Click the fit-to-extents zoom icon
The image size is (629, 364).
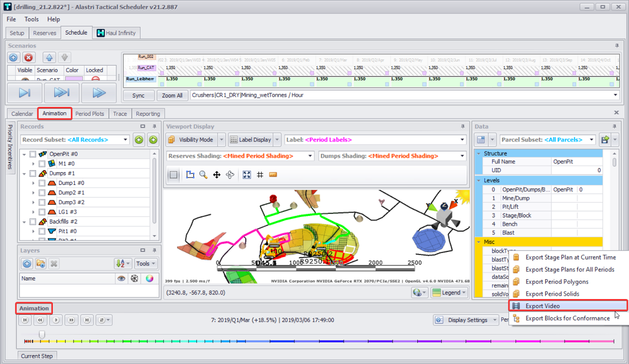pos(247,175)
